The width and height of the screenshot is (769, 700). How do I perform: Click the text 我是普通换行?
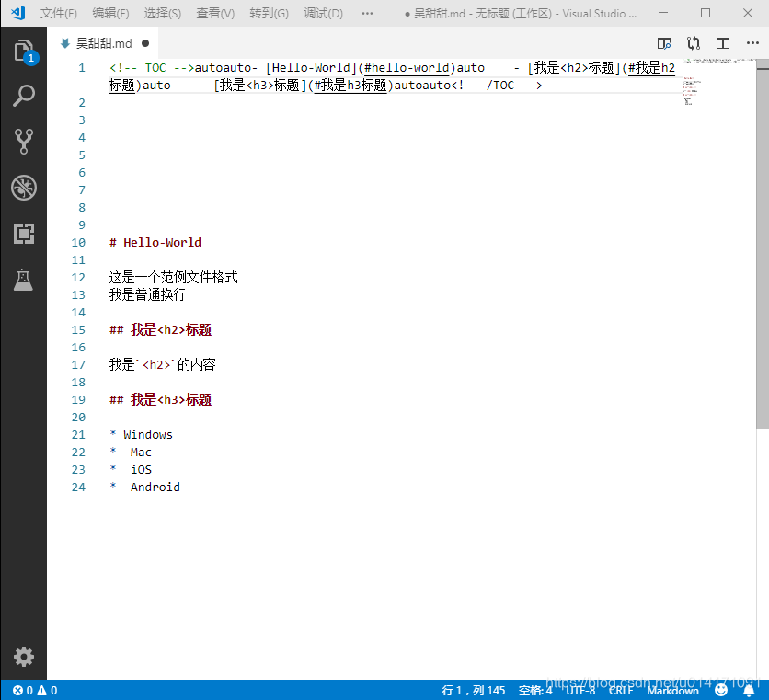[x=147, y=295]
